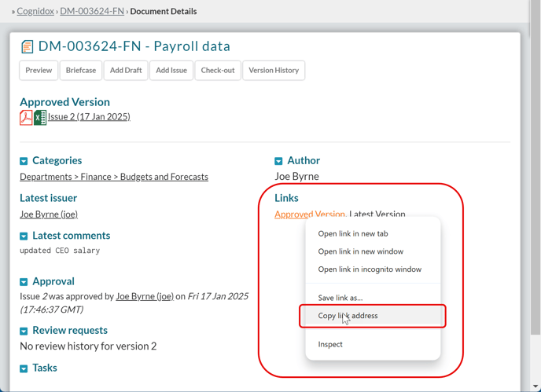Select Copy link address from context menu

[348, 316]
